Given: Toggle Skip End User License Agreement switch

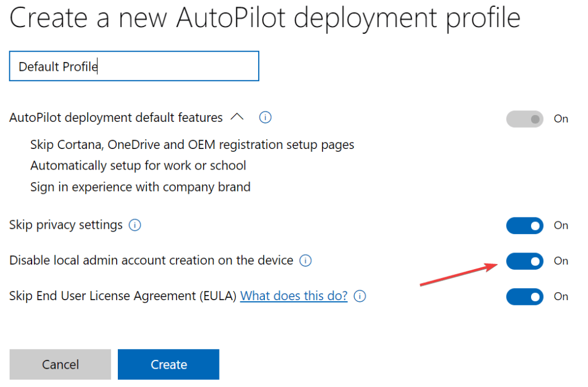Looking at the screenshot, I should [x=525, y=297].
